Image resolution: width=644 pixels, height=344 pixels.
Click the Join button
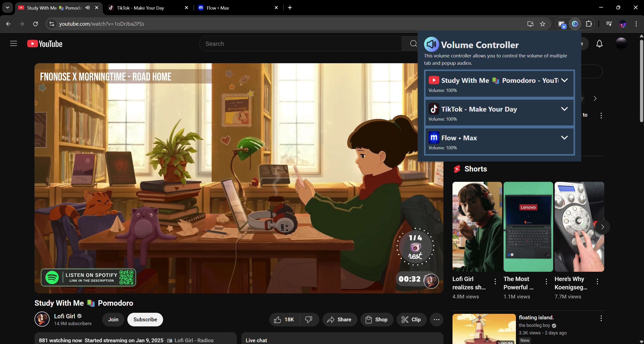coord(113,320)
